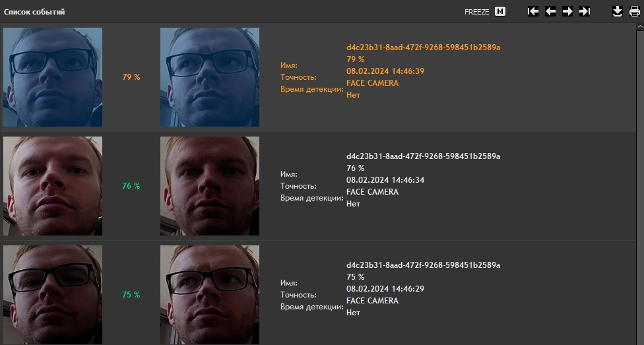Screen dimensions: 644x345
Task: Open detected face thumbnail of 79% event
Action: 53,77
